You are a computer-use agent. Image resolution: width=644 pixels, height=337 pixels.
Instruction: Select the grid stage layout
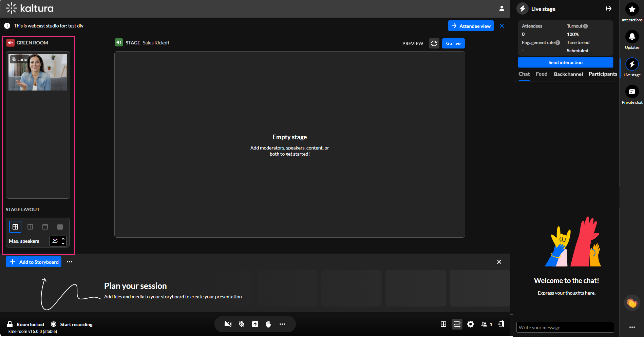[x=15, y=227]
